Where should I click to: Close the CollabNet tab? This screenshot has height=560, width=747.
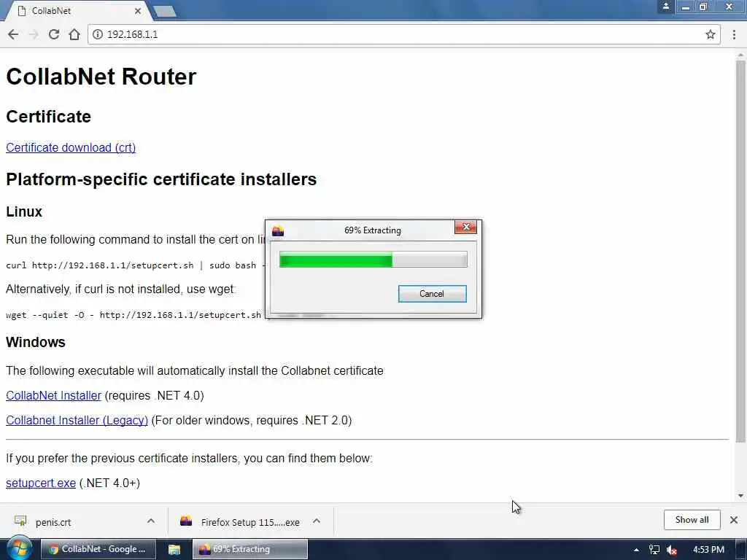[x=138, y=10]
